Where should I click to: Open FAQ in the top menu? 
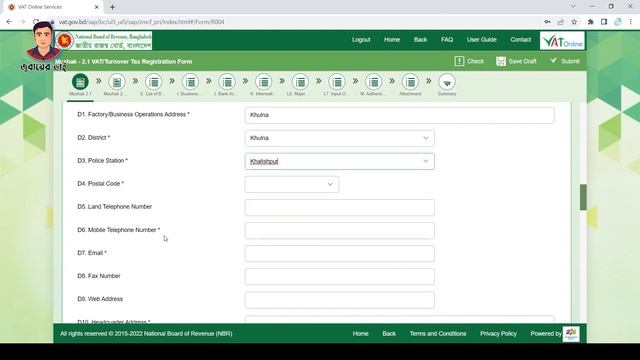(x=447, y=40)
